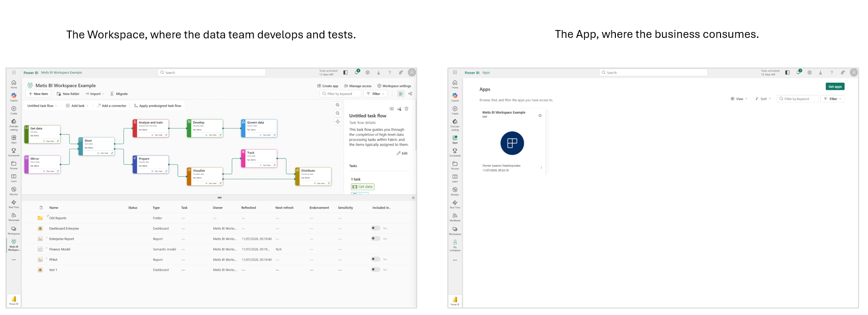Open Learn in App window sidebar
Screen dimensions: 868x315
pos(455,178)
